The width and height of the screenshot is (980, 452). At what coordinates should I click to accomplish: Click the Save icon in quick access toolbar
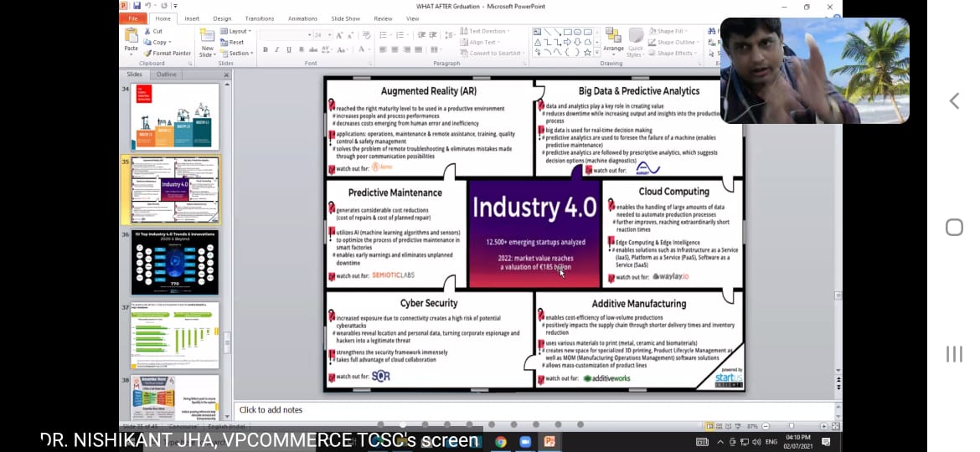tap(137, 6)
